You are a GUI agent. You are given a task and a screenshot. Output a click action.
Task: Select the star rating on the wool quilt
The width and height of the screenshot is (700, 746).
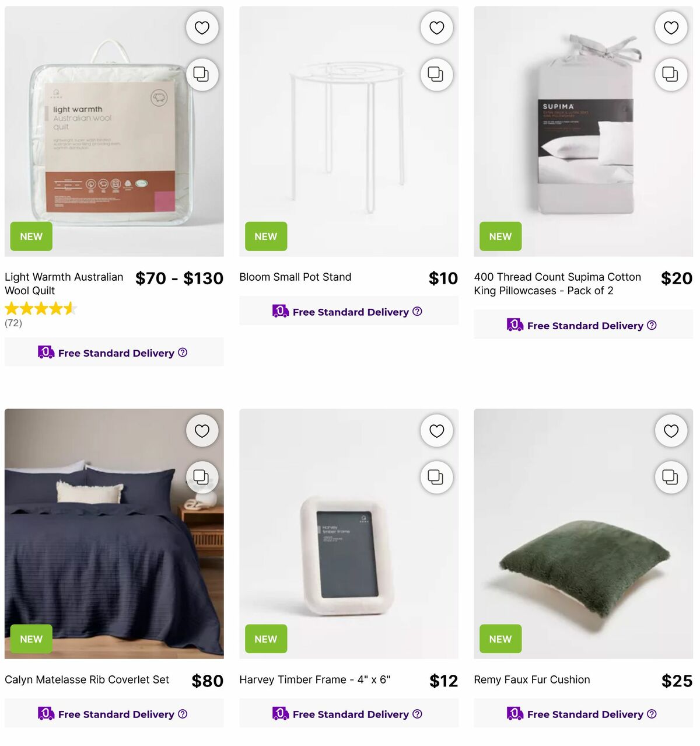click(x=41, y=308)
